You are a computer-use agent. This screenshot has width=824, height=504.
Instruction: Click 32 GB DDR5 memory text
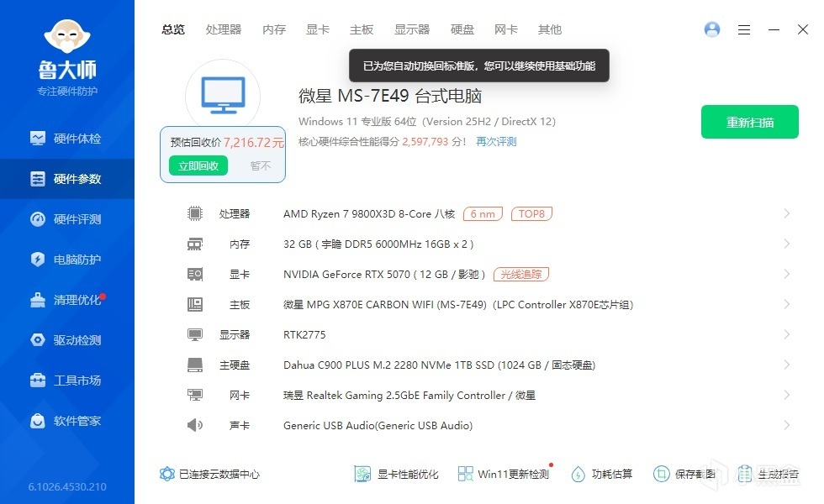click(x=378, y=244)
